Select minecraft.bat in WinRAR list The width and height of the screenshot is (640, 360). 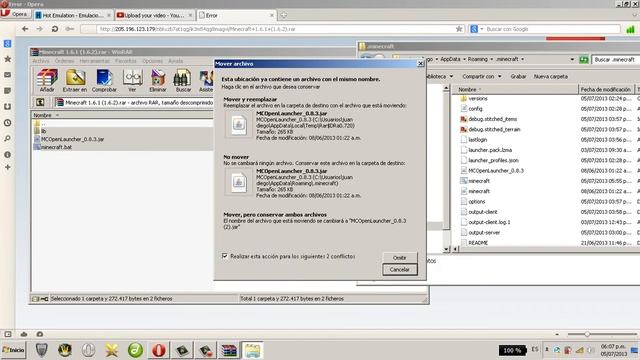[x=56, y=147]
